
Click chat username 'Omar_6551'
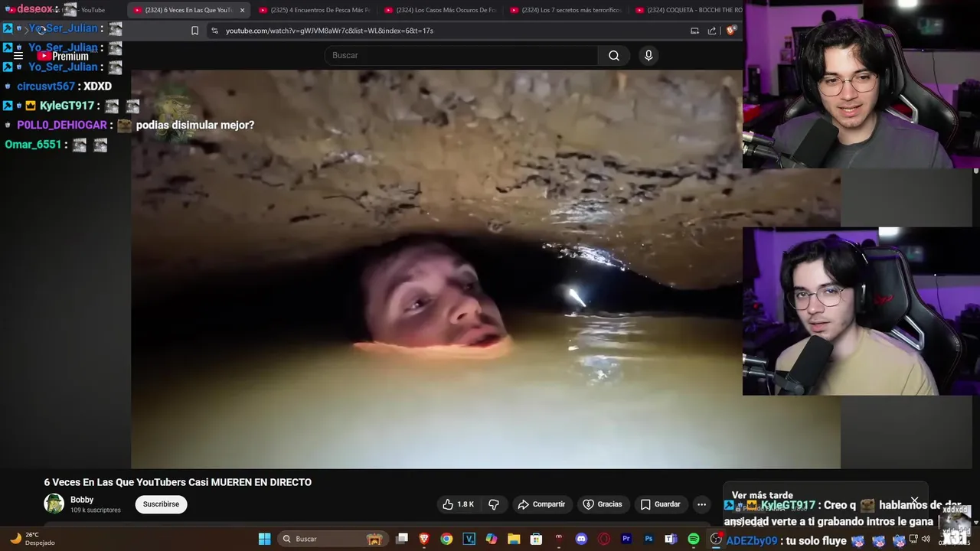[x=33, y=145]
